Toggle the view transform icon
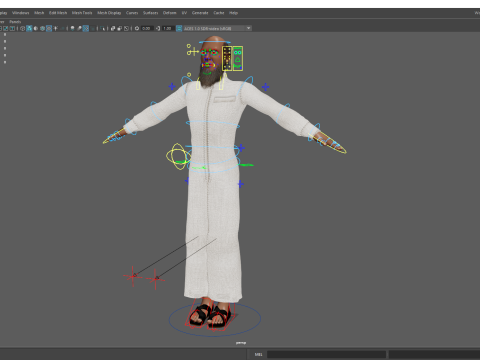This screenshot has width=480, height=360. click(x=179, y=28)
